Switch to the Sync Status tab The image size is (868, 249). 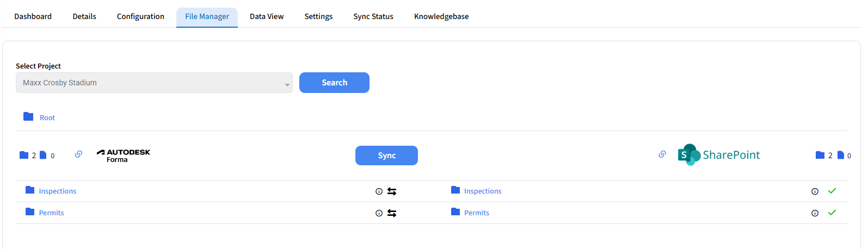373,16
